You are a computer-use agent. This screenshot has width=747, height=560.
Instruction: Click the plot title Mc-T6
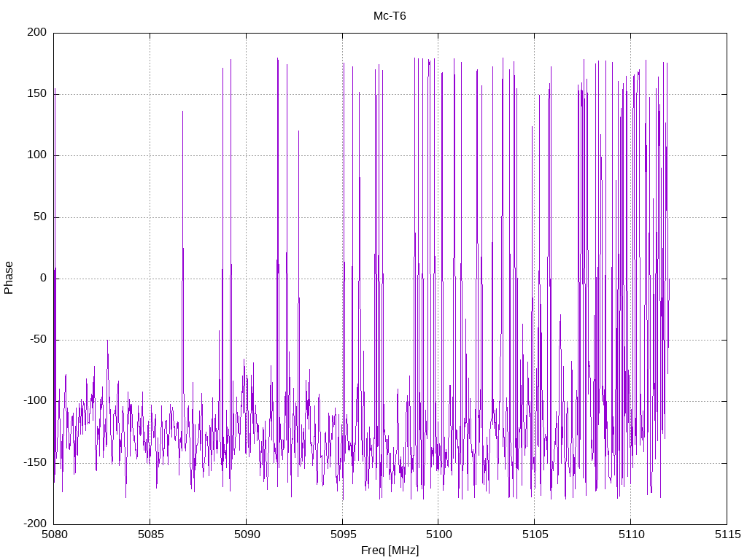click(x=390, y=16)
